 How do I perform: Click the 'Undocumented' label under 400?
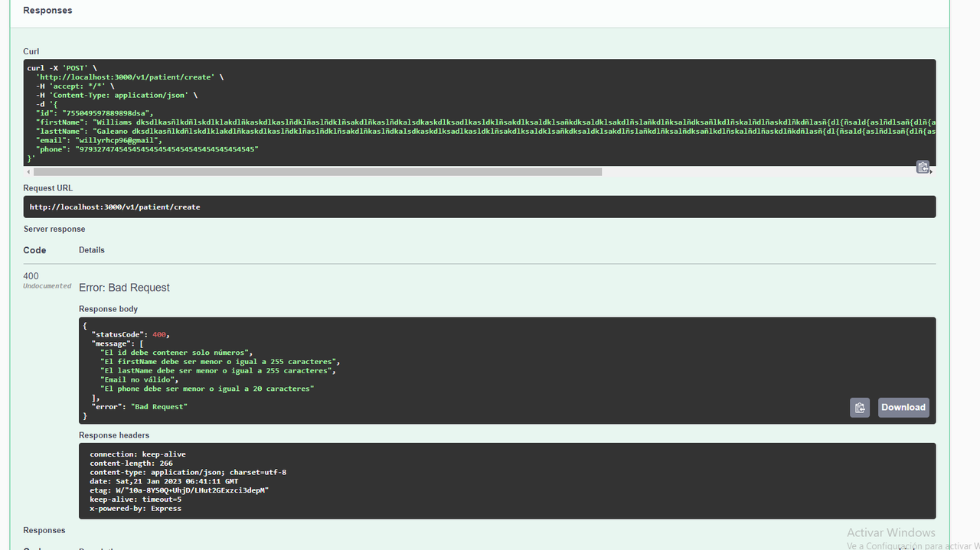point(47,286)
